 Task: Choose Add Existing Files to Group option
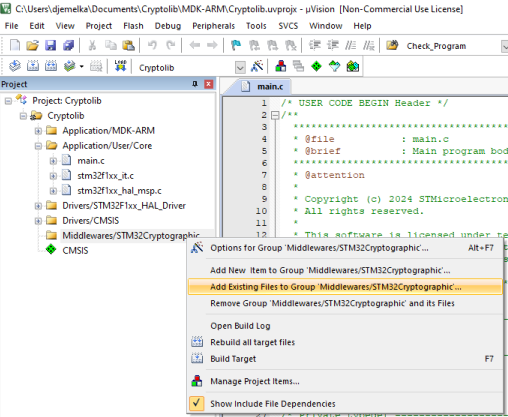(x=345, y=287)
